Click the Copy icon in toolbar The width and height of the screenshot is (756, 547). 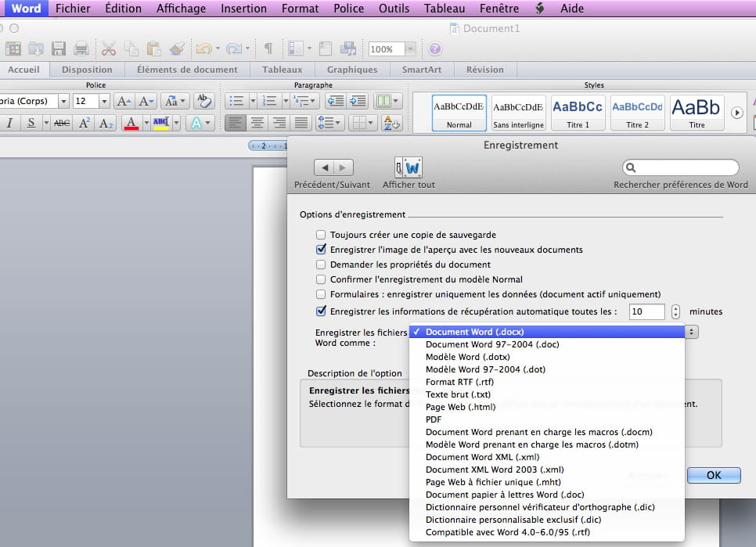131,49
